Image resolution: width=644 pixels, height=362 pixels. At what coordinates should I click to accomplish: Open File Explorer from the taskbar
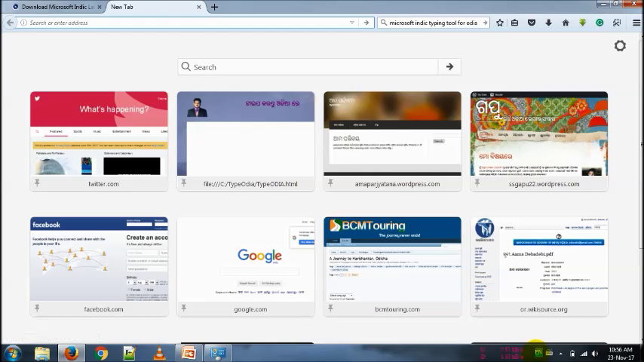[x=42, y=354]
